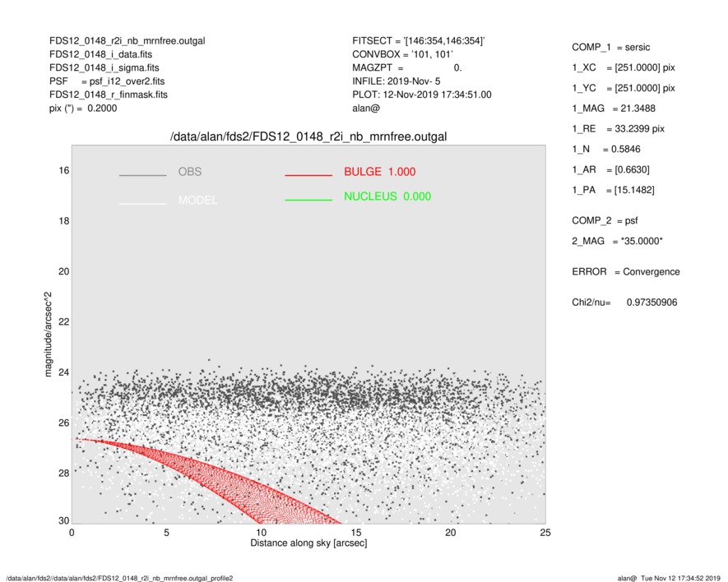Click the 1_RE = 33.2399 pix value
Viewport: 728px width, 582px height.
pos(619,129)
